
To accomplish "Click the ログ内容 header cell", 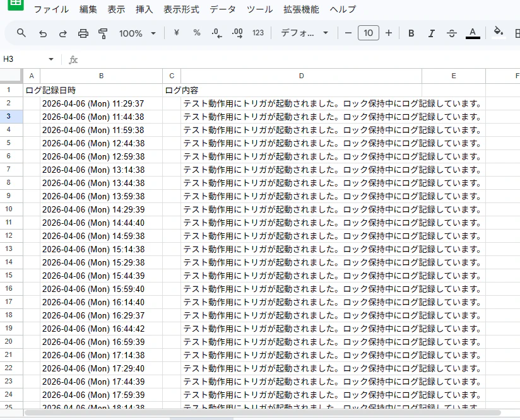I will [x=181, y=90].
